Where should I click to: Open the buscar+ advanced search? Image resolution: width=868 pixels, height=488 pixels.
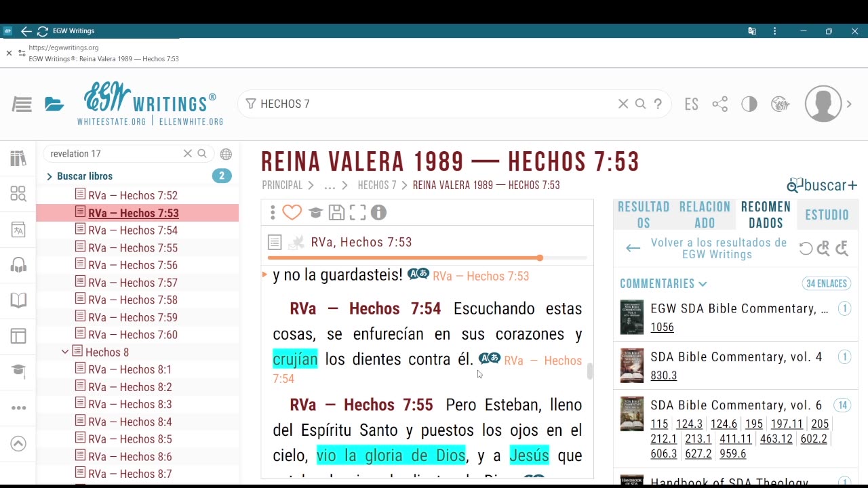coord(822,185)
